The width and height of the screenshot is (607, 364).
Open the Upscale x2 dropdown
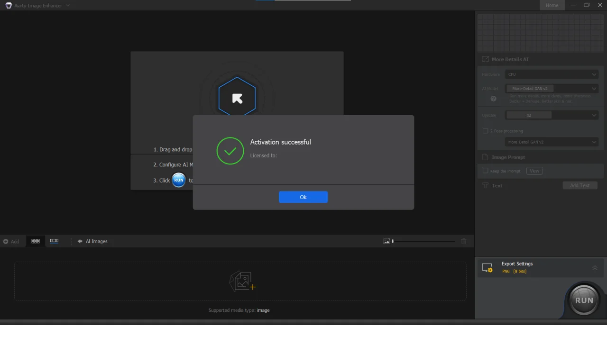(x=552, y=115)
